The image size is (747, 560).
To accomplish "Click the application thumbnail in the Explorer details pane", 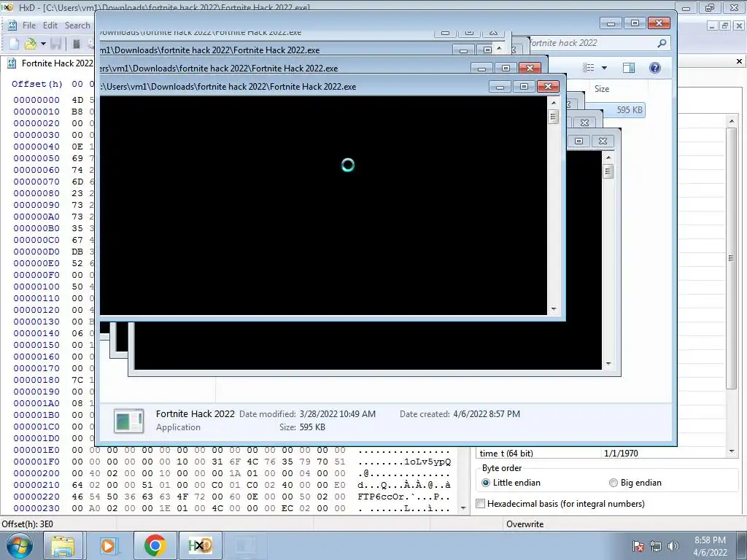I will pyautogui.click(x=128, y=421).
